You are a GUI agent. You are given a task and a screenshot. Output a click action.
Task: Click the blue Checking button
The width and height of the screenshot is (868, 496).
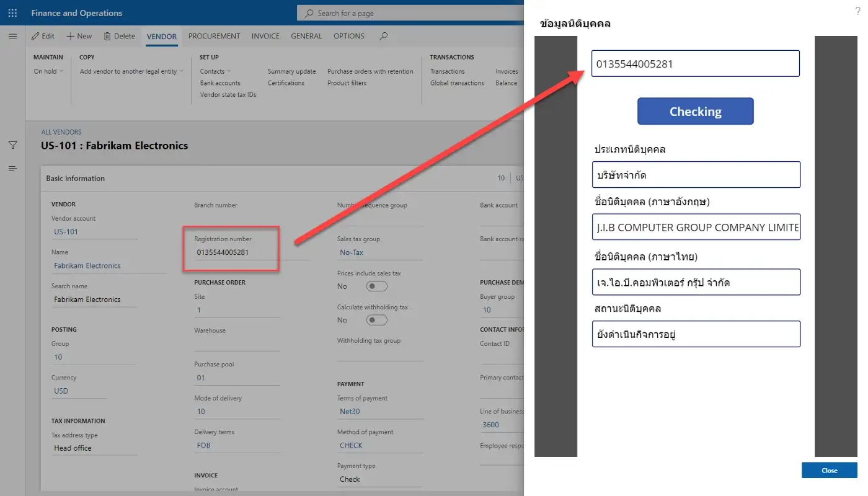(696, 112)
